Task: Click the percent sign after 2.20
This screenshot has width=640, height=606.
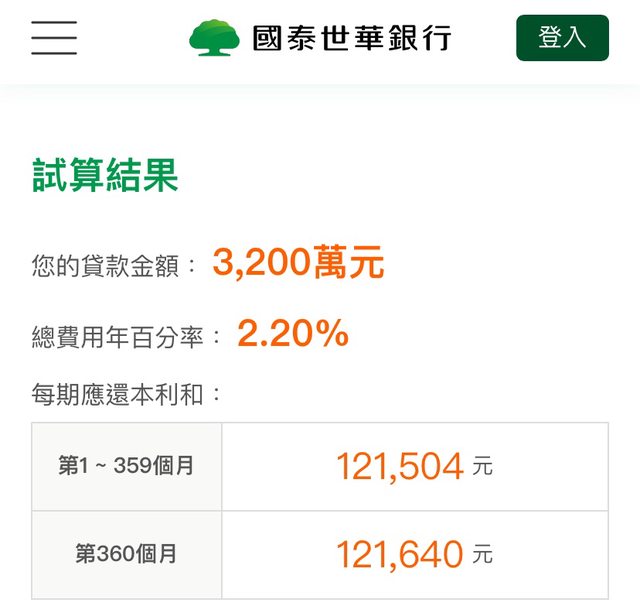Action: coord(329,335)
